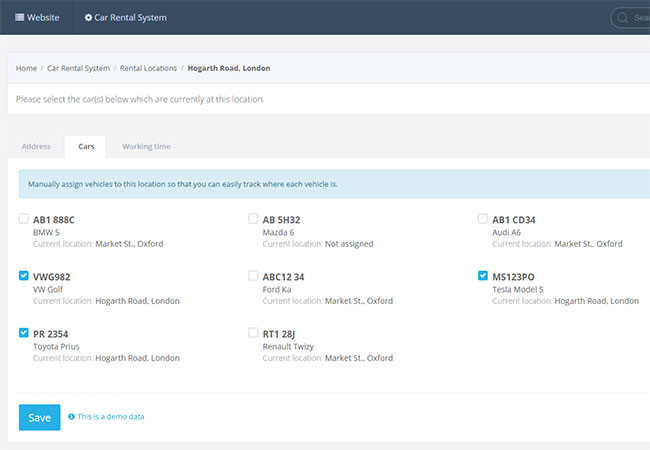Click the Car Rental System gear icon
The image size is (650, 450).
click(x=88, y=17)
